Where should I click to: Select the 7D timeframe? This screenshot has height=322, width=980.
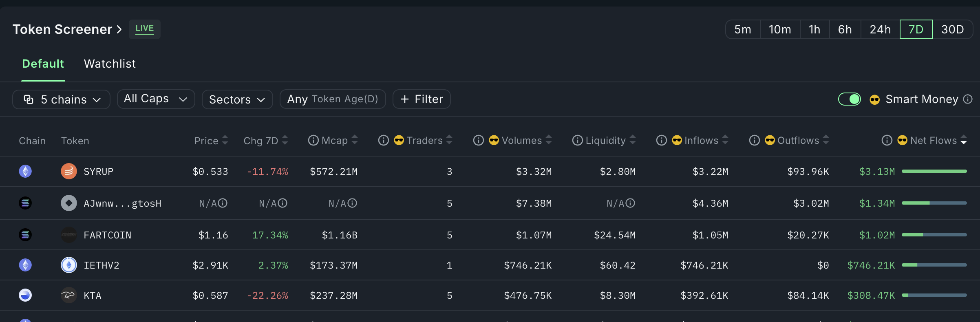916,29
